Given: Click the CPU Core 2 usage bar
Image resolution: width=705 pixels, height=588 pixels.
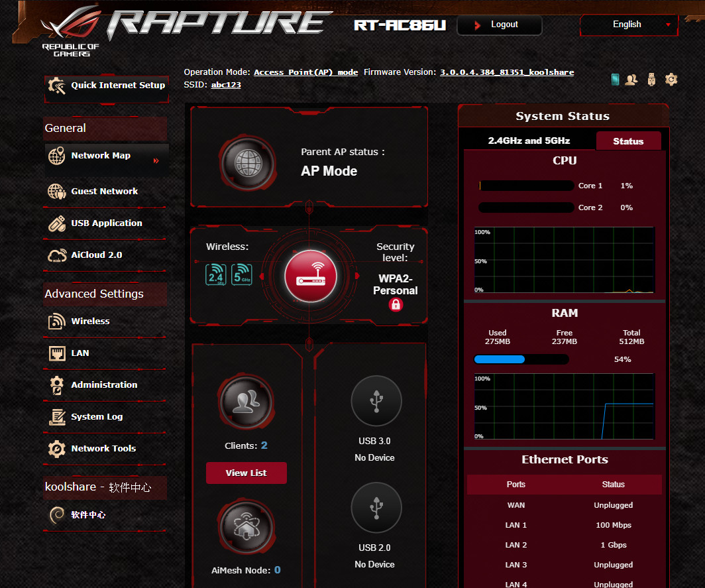Looking at the screenshot, I should pyautogui.click(x=527, y=208).
